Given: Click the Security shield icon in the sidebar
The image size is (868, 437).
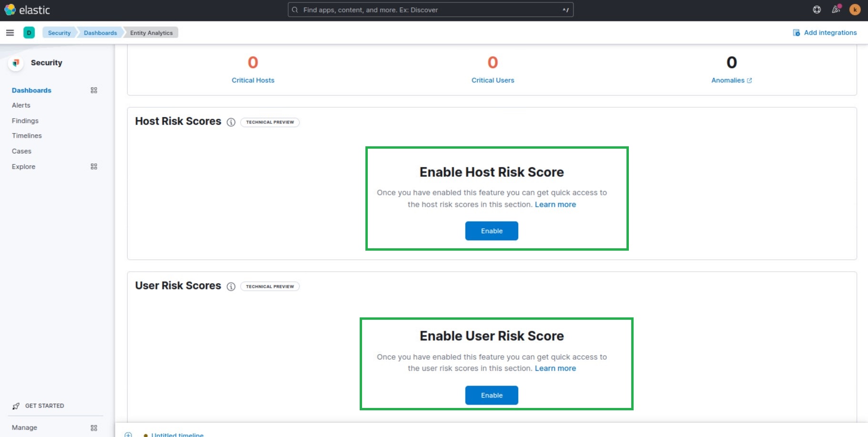Looking at the screenshot, I should coord(16,63).
